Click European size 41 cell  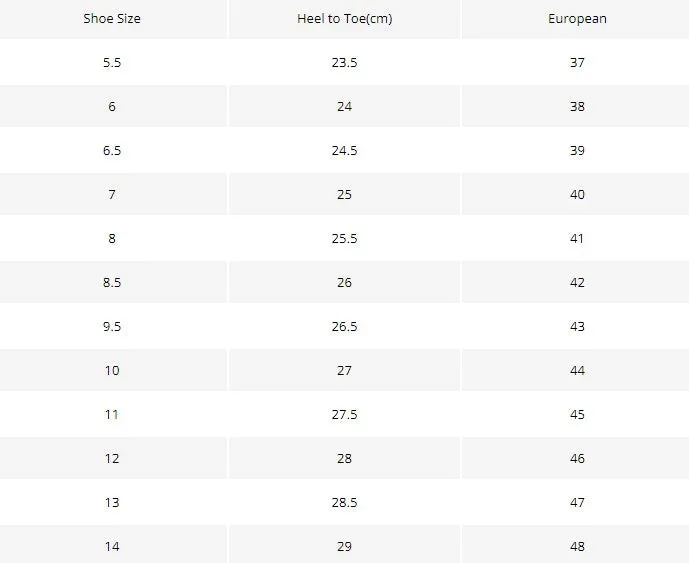pyautogui.click(x=577, y=238)
